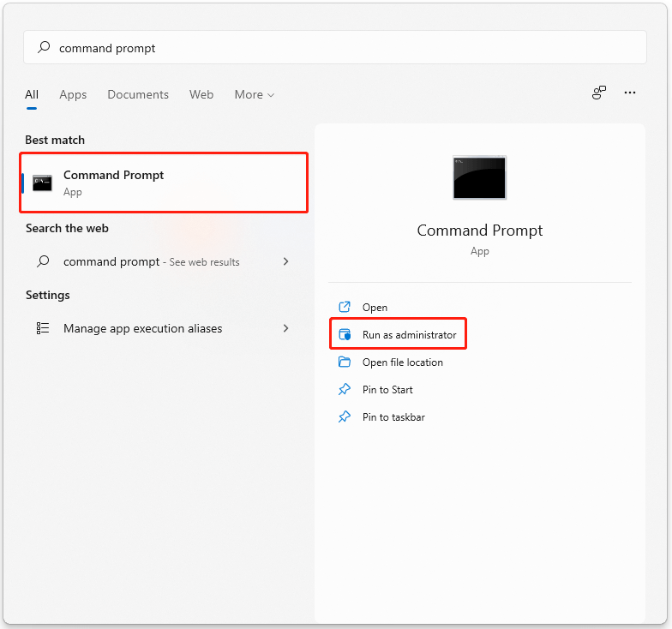Open the three-dot options menu
This screenshot has height=629, width=672.
[629, 93]
